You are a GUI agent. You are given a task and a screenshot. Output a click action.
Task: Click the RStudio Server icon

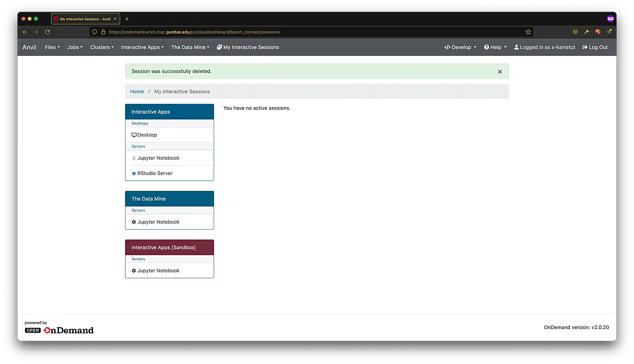(134, 173)
